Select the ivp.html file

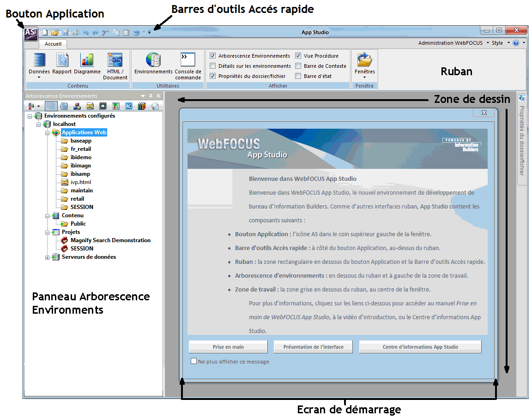[81, 182]
